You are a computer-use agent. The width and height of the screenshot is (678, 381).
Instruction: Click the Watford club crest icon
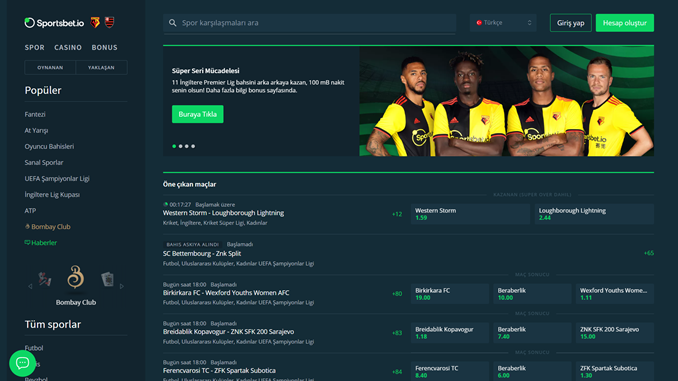click(x=95, y=22)
